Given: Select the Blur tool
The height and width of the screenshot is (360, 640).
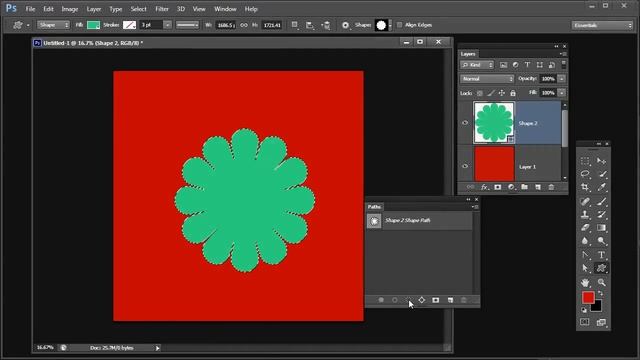Looking at the screenshot, I should [x=585, y=241].
